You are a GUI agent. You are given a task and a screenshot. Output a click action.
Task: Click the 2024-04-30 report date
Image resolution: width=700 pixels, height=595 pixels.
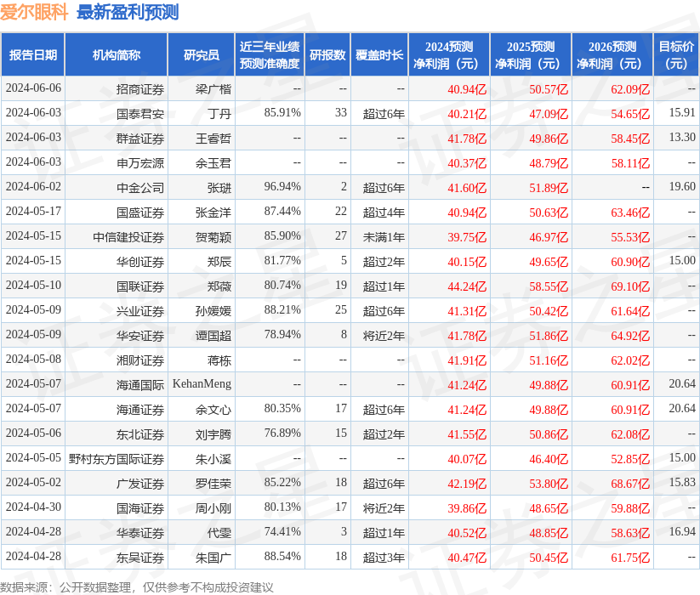tap(33, 507)
